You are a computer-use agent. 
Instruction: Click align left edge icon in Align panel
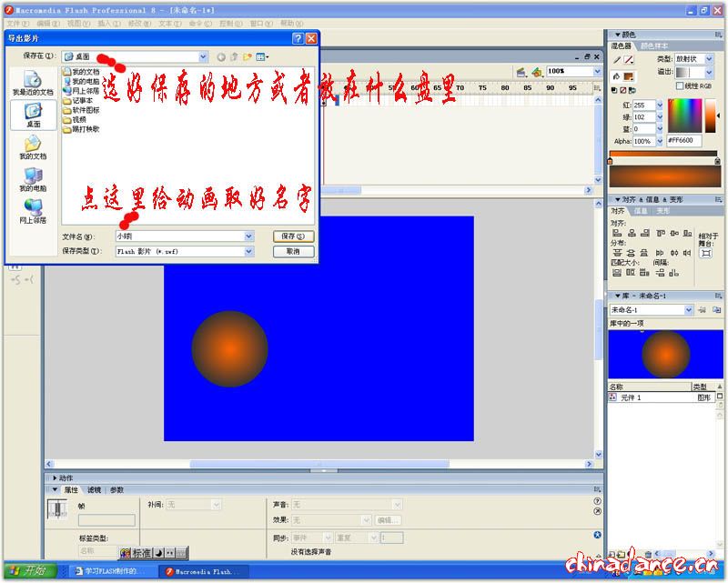(617, 233)
